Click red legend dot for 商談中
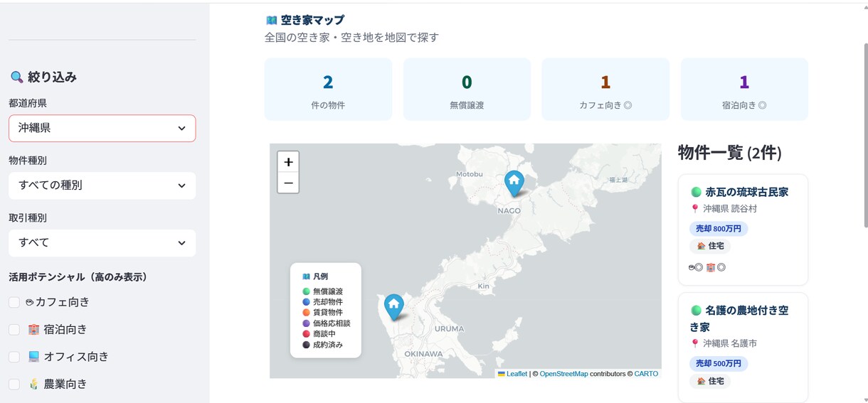 [306, 334]
